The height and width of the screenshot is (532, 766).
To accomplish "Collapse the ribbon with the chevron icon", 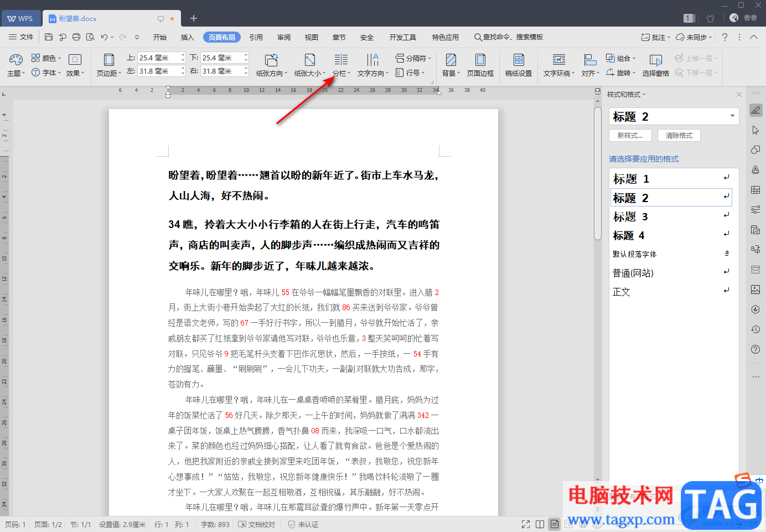I will 754,37.
